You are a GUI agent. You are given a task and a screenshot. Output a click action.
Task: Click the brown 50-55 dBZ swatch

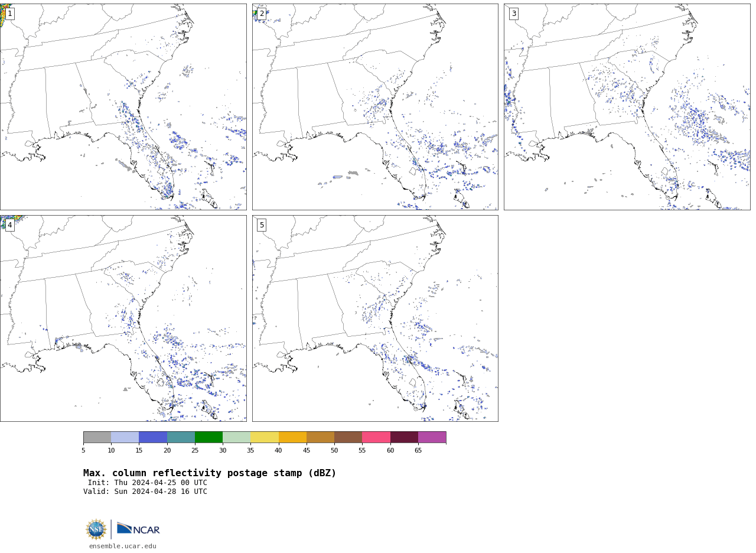pyautogui.click(x=348, y=437)
